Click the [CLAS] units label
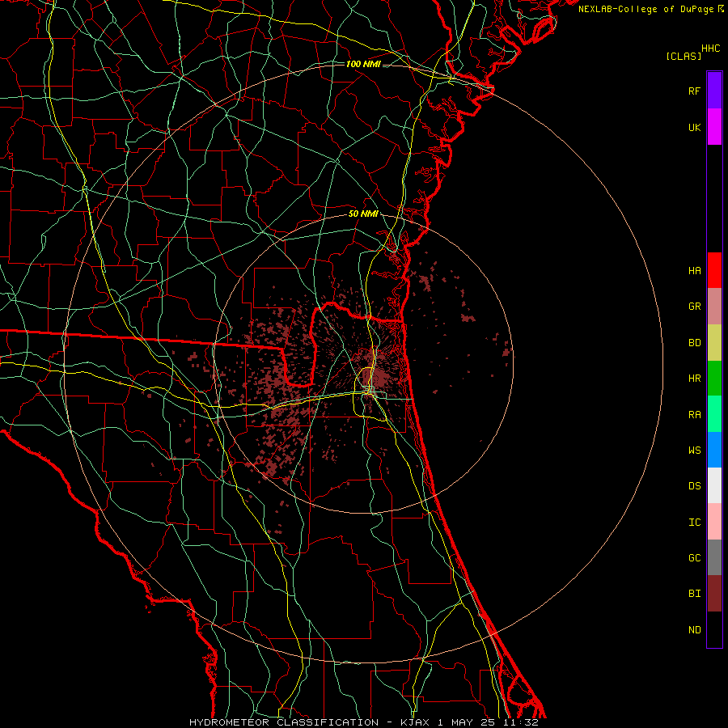This screenshot has height=728, width=728. 684,56
